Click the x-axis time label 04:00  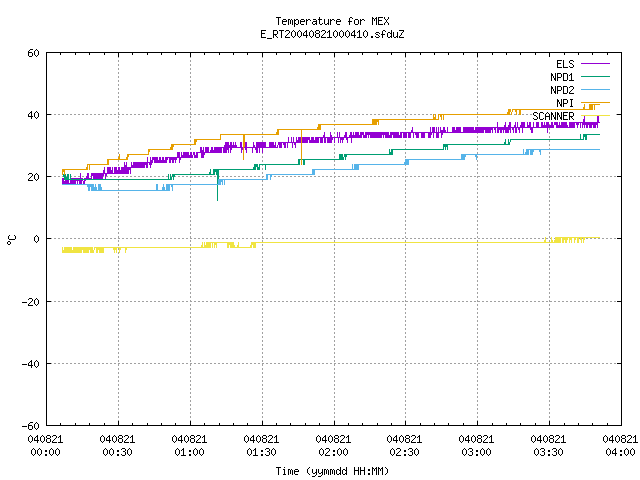620,452
